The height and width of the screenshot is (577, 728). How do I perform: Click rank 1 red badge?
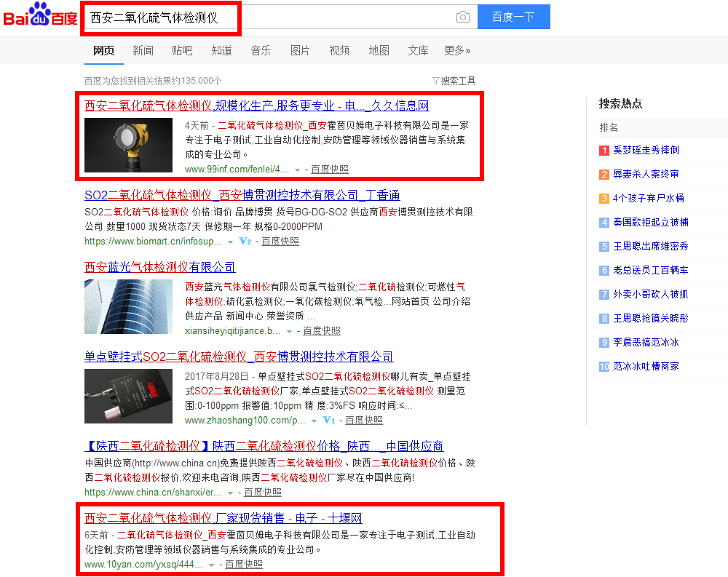point(604,151)
